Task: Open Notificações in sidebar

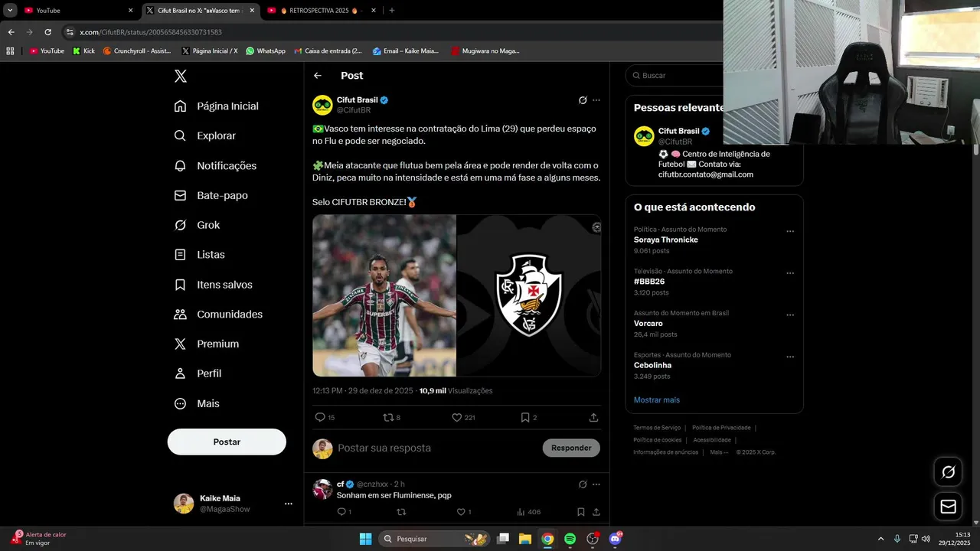Action: point(215,165)
